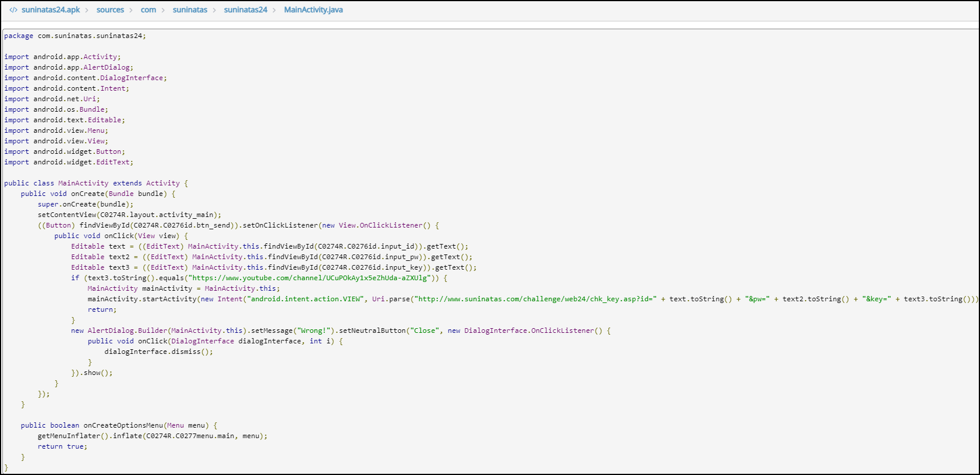
Task: Click the import android.net.Uri line
Action: coord(52,99)
